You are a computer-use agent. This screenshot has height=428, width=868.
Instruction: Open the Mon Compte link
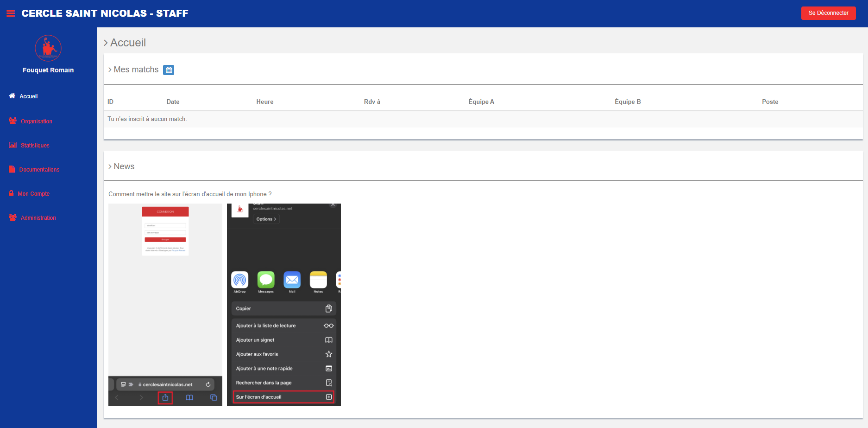34,194
